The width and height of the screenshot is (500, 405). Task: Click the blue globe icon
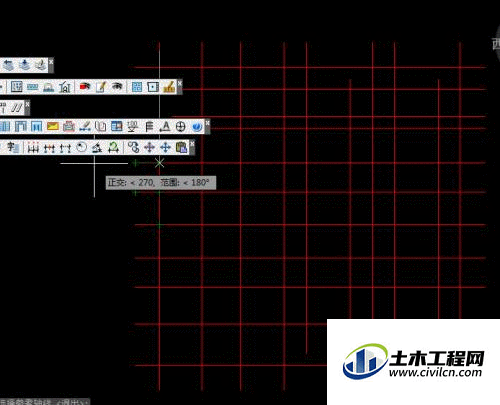pyautogui.click(x=197, y=127)
